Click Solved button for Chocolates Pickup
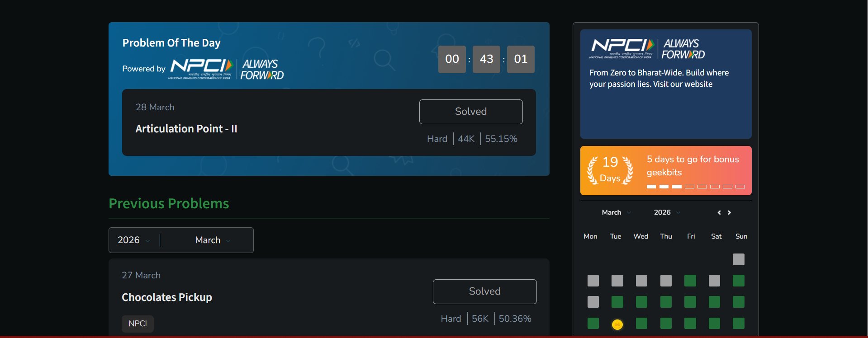The width and height of the screenshot is (868, 338). pos(484,291)
